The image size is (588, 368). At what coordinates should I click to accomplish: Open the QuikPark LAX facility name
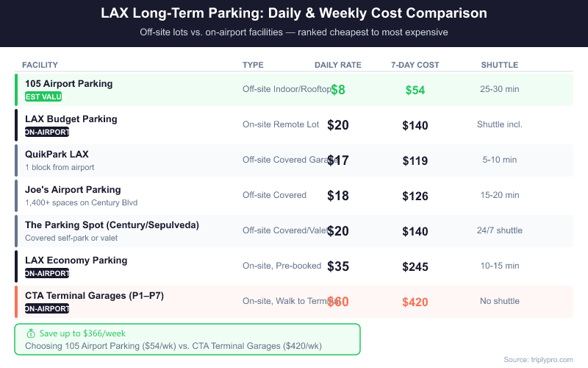[x=57, y=155]
